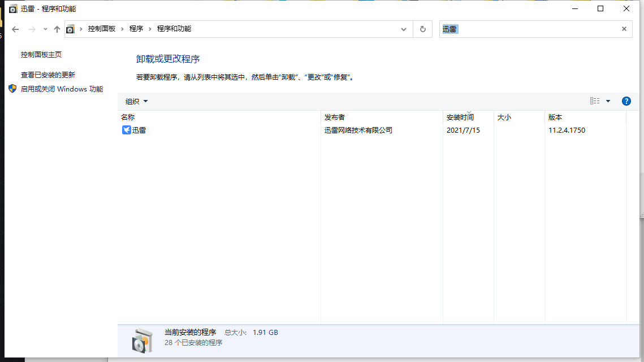Image resolution: width=644 pixels, height=362 pixels.
Task: Open 查看已安装的更新 link
Action: tap(48, 75)
